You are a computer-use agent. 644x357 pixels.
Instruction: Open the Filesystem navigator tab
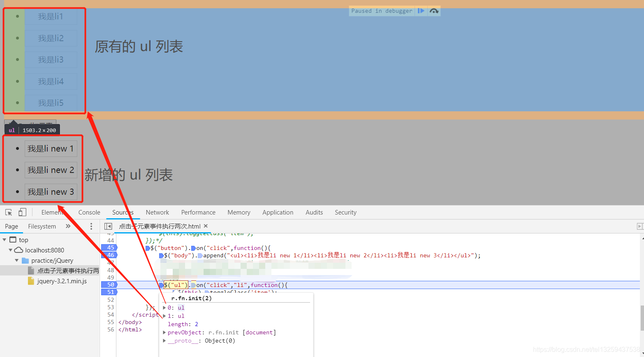pos(42,226)
